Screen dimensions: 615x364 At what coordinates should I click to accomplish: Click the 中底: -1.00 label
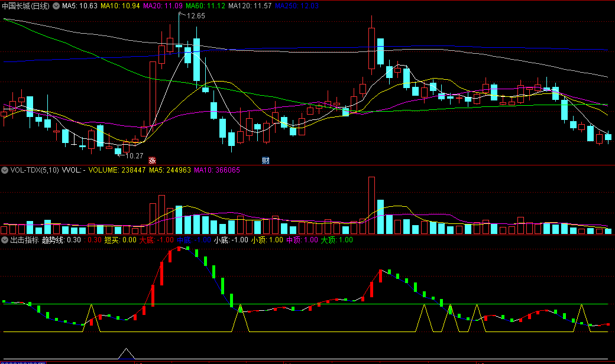point(194,240)
